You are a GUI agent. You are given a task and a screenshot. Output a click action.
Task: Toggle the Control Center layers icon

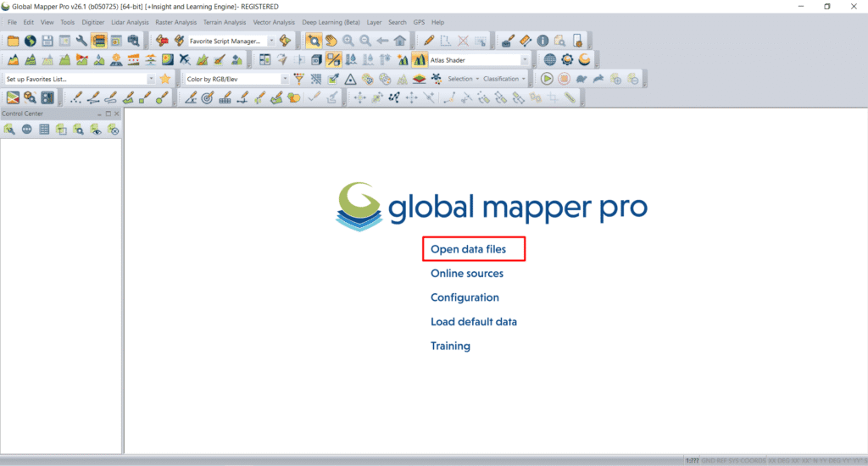click(x=98, y=41)
